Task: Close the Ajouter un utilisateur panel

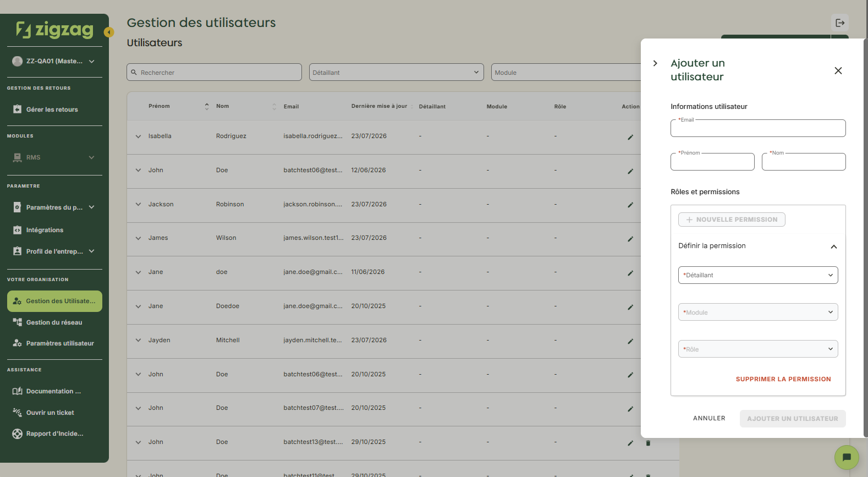Action: (838, 70)
